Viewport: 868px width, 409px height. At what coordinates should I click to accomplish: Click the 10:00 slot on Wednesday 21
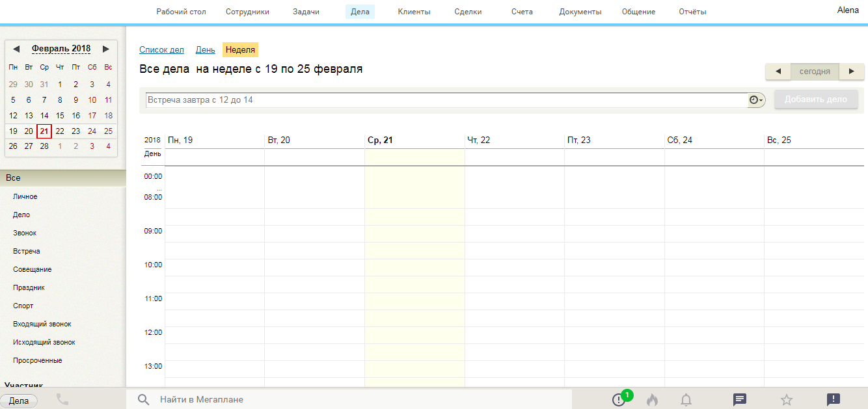click(x=414, y=268)
